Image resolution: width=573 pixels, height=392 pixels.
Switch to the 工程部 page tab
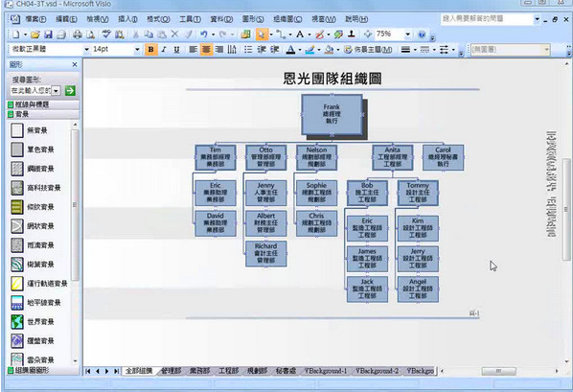tap(228, 371)
